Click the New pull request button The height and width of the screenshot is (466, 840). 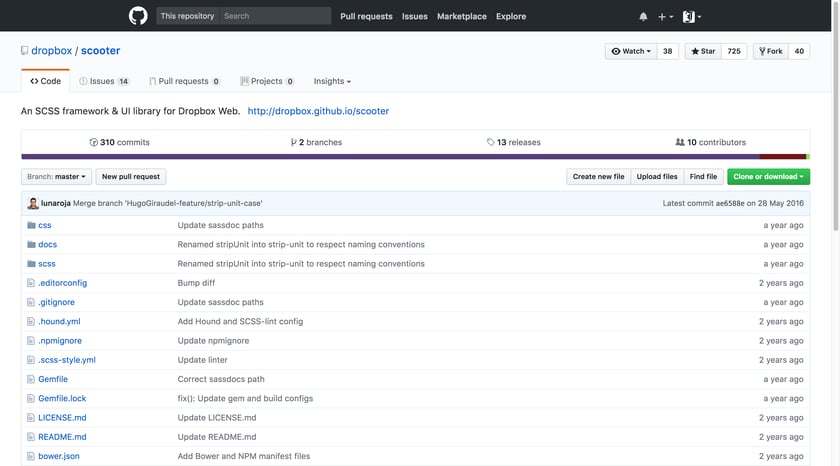coord(131,177)
